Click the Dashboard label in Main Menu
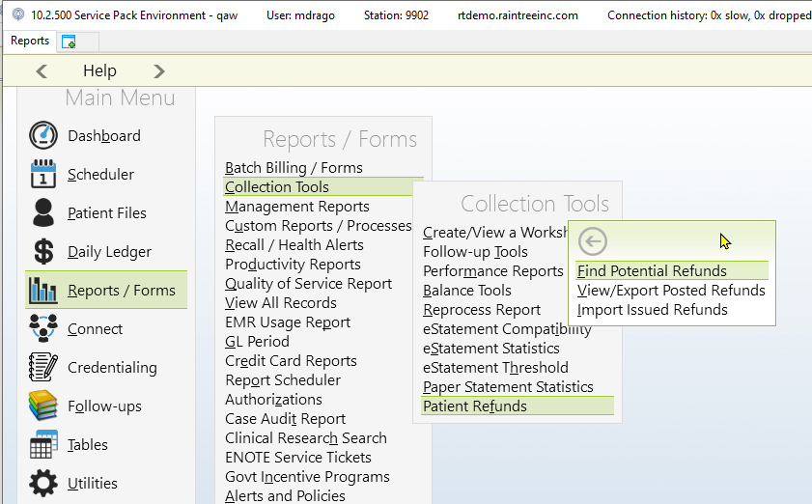 coord(104,136)
